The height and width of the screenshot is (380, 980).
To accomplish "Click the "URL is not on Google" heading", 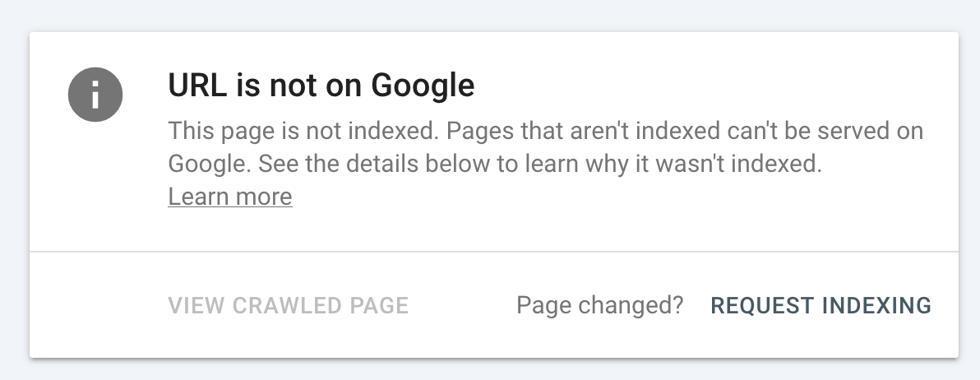I will (321, 85).
